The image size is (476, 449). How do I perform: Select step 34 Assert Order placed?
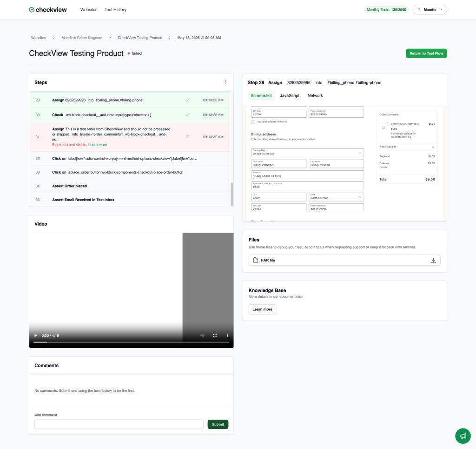[x=130, y=186]
